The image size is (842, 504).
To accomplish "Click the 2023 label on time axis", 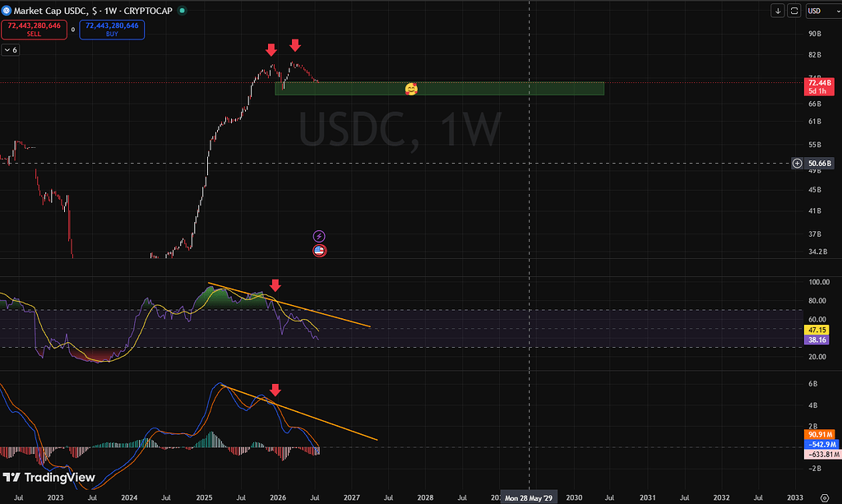I will tap(55, 497).
